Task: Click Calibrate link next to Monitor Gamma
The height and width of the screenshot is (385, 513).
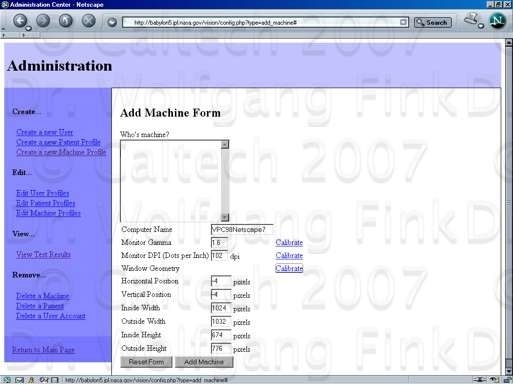Action: (x=289, y=243)
